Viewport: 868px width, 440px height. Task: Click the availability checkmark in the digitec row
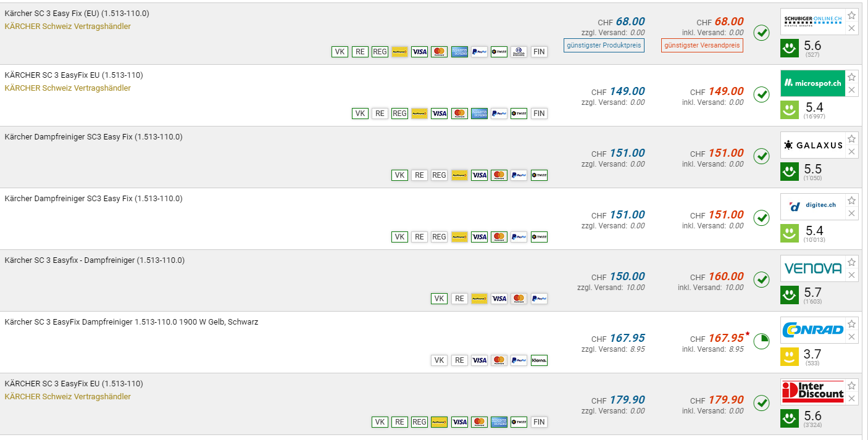762,218
